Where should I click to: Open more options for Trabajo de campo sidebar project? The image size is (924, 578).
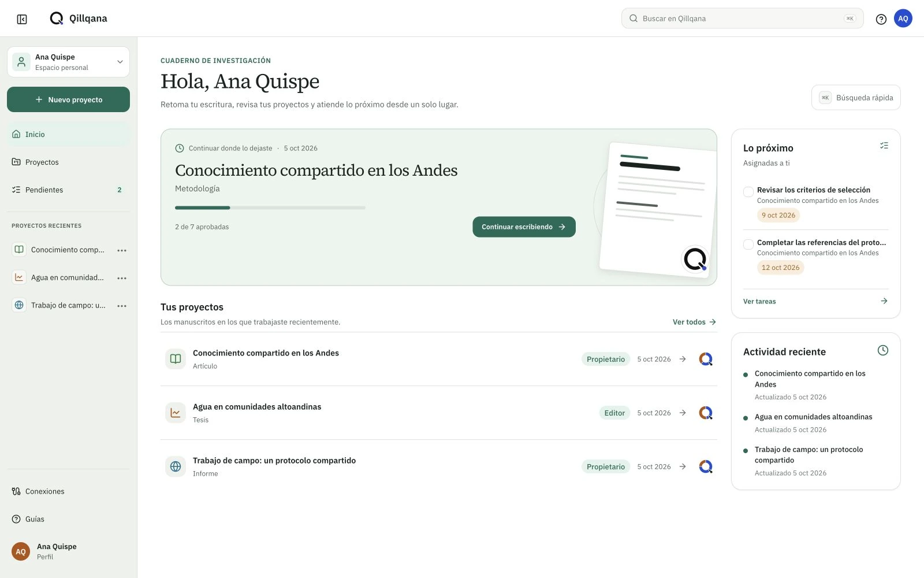122,306
